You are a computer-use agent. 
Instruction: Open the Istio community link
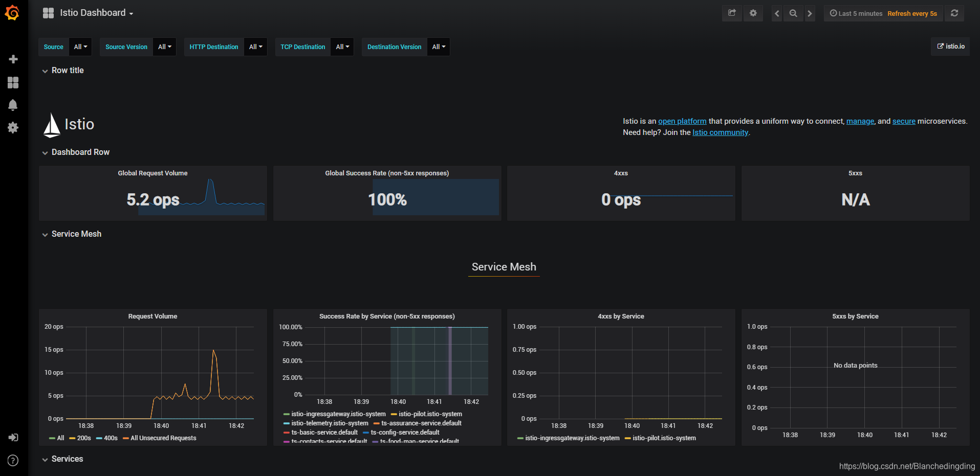720,132
